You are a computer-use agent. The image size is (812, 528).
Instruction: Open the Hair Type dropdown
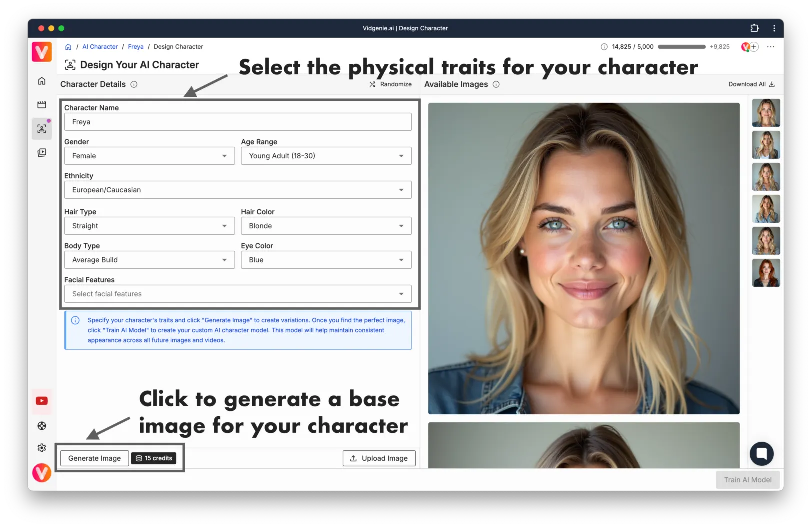click(x=149, y=226)
